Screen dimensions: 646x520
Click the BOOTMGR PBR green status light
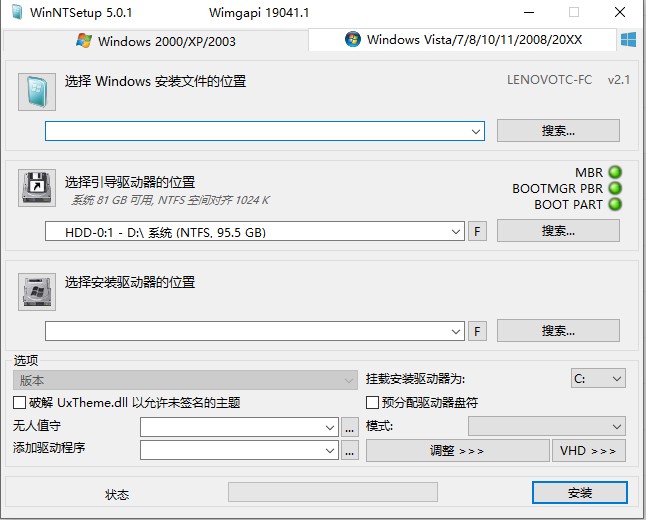pyautogui.click(x=615, y=188)
